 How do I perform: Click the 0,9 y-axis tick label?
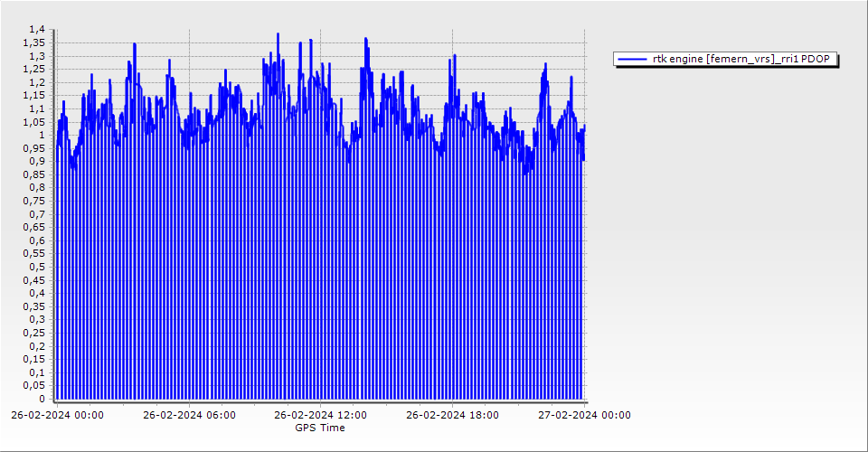point(36,162)
